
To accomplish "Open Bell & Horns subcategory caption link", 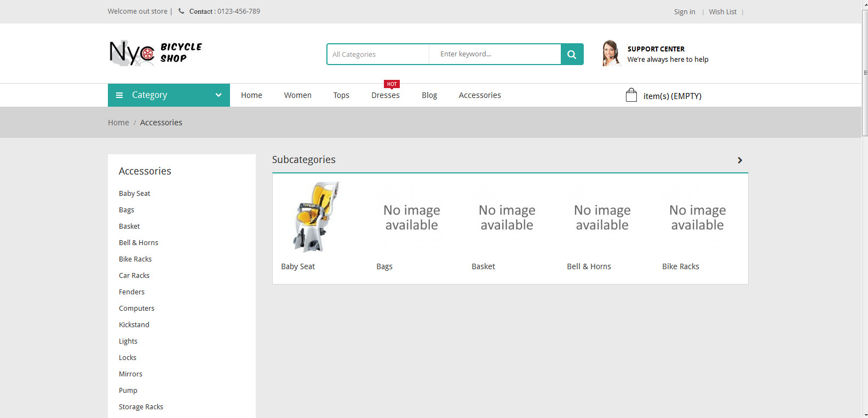I will tap(589, 266).
